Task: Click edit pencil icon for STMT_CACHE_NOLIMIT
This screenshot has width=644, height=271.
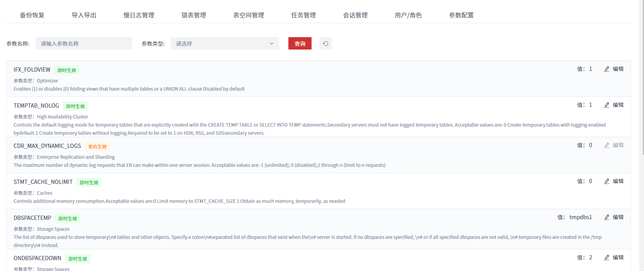Action: click(x=607, y=181)
